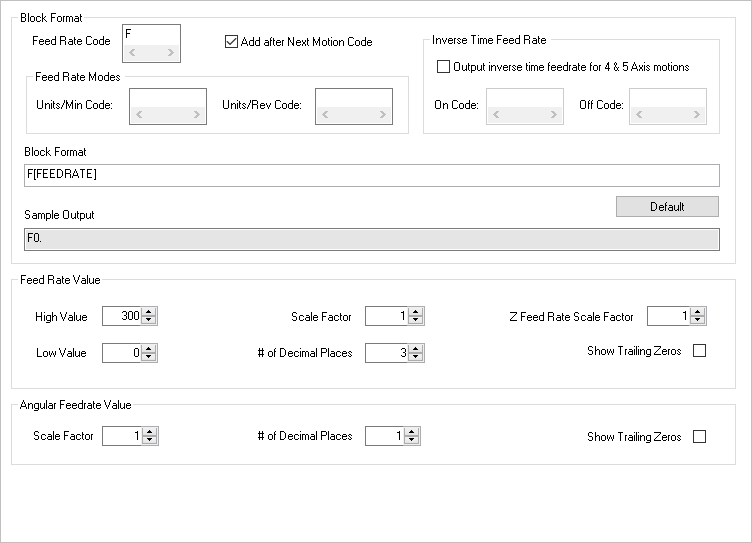This screenshot has height=543, width=752.
Task: Click the Low Value field showing 0
Action: (122, 353)
